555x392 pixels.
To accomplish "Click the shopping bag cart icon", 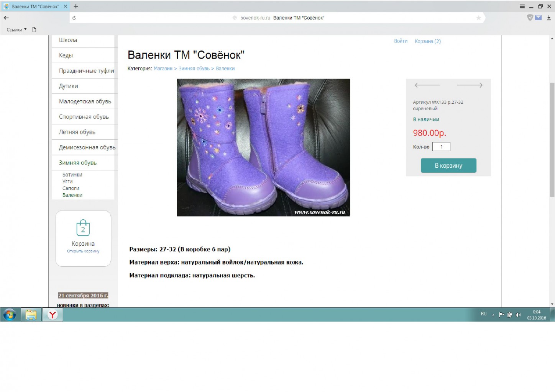I will 83,228.
